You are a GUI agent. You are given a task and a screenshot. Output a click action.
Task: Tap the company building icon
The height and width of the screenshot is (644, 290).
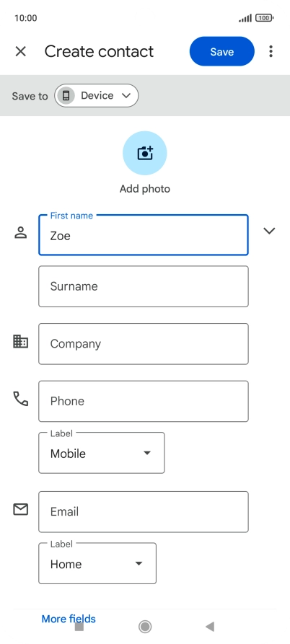click(20, 341)
